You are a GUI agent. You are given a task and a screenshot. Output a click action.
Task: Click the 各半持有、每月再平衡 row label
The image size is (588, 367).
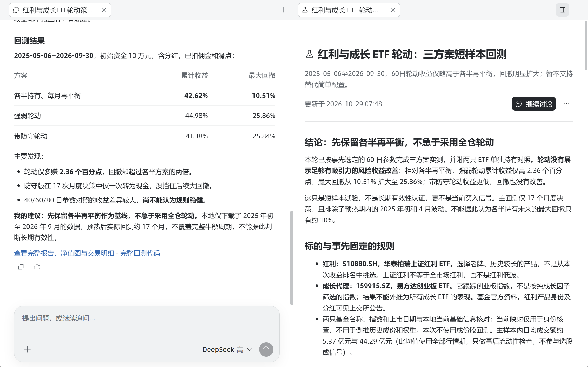[47, 96]
